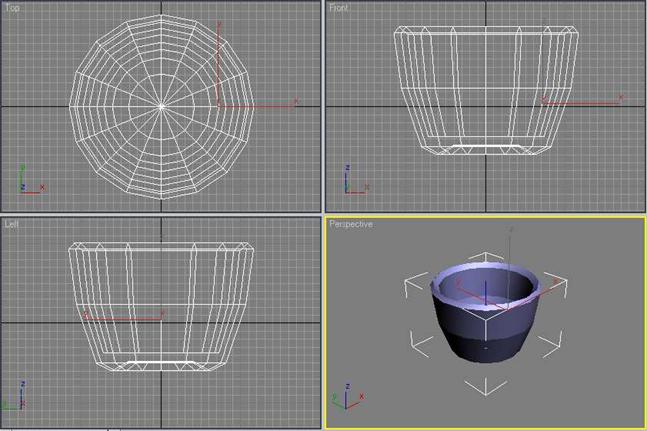This screenshot has height=431, width=647.
Task: Click the world axis tripod in Left viewport
Action: tap(12, 400)
